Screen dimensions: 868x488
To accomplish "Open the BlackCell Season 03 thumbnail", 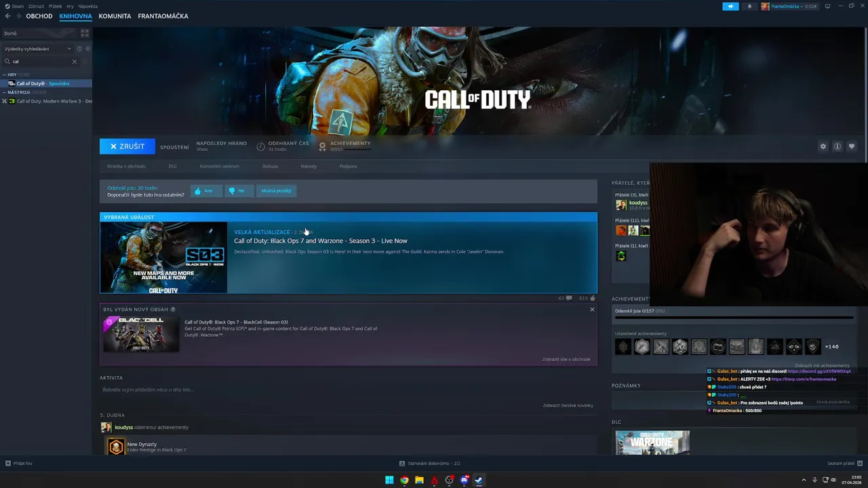I will [x=141, y=334].
